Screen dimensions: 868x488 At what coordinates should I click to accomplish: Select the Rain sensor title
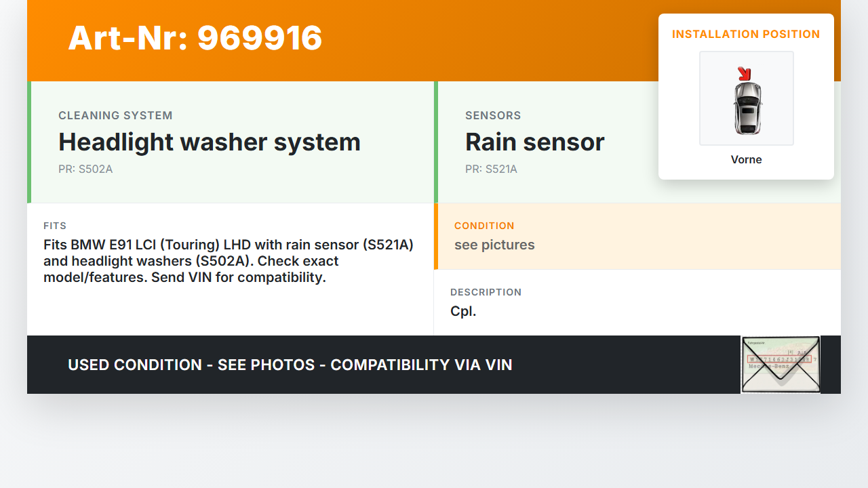tap(534, 142)
